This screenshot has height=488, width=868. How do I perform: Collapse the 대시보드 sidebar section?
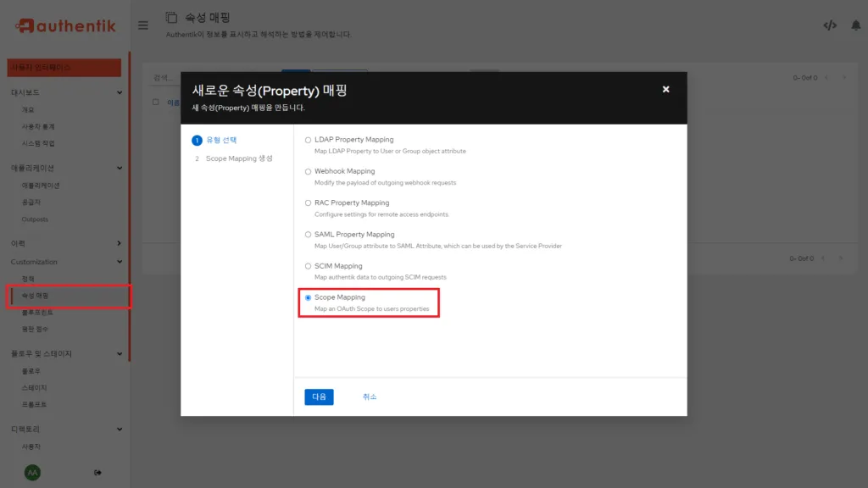point(119,91)
